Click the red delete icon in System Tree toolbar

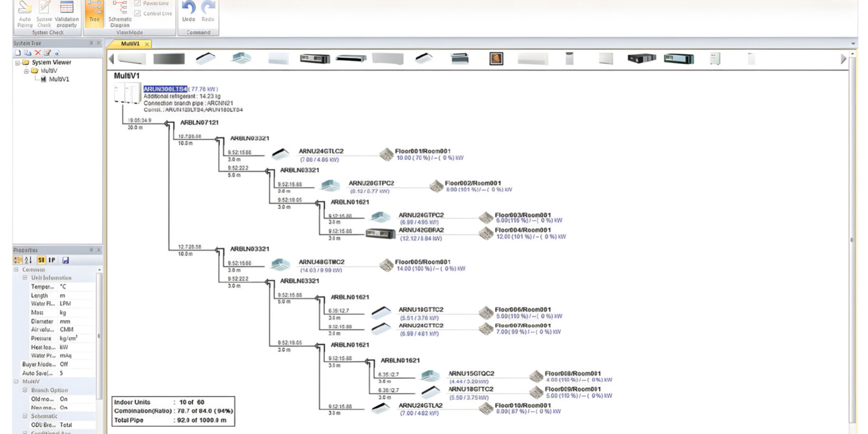point(38,53)
